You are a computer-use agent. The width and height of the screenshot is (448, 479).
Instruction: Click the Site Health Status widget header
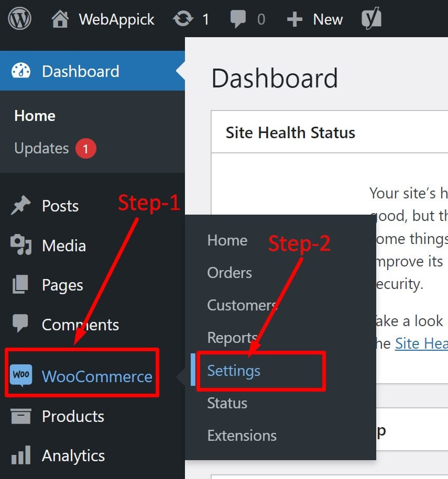pyautogui.click(x=330, y=132)
